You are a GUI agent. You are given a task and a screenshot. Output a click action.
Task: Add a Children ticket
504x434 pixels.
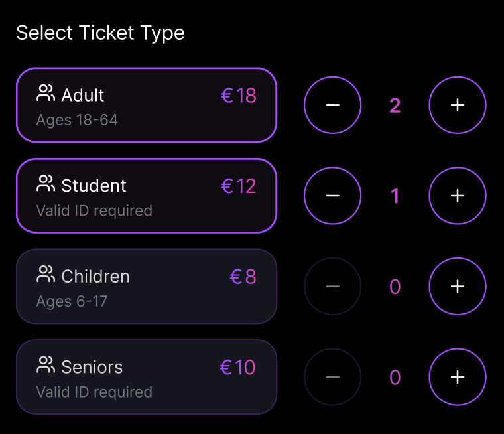point(458,287)
